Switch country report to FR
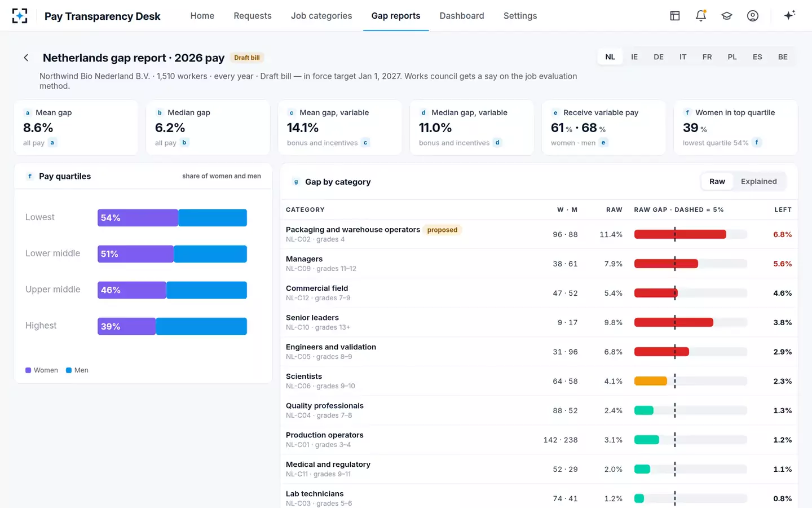The height and width of the screenshot is (508, 812). tap(707, 57)
